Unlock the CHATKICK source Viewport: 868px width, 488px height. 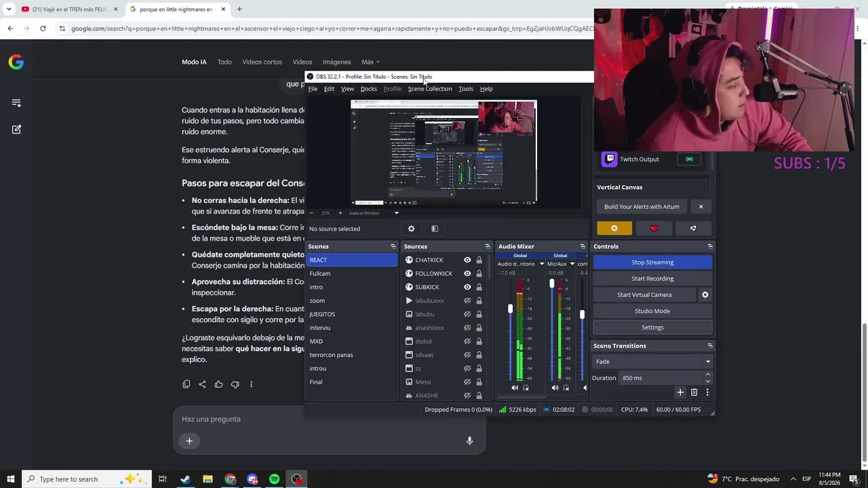479,260
